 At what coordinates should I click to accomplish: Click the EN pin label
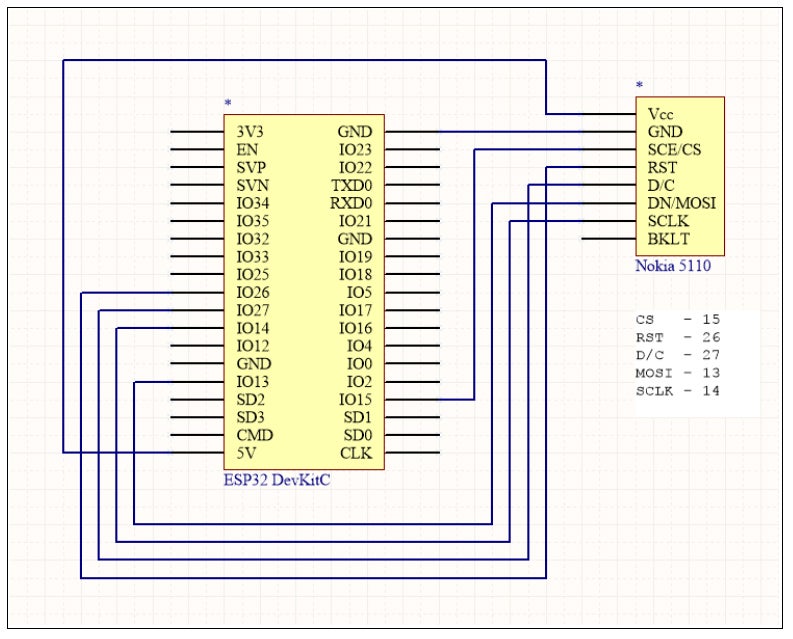247,150
